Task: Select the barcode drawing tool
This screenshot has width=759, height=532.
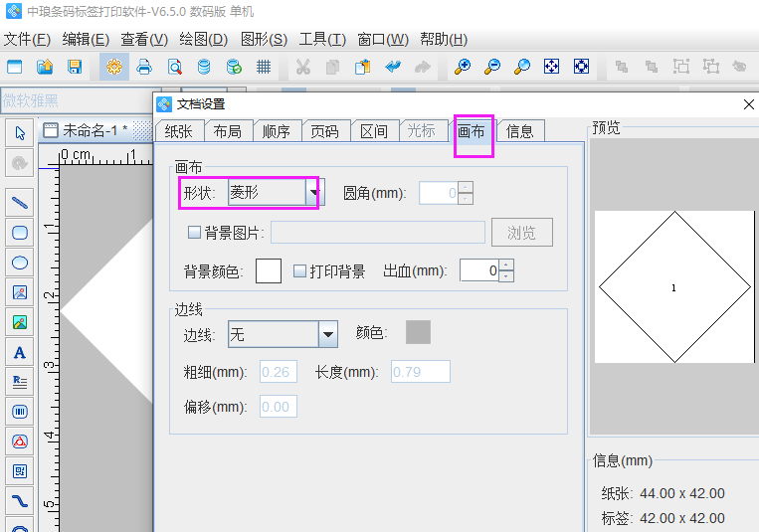Action: [x=19, y=412]
